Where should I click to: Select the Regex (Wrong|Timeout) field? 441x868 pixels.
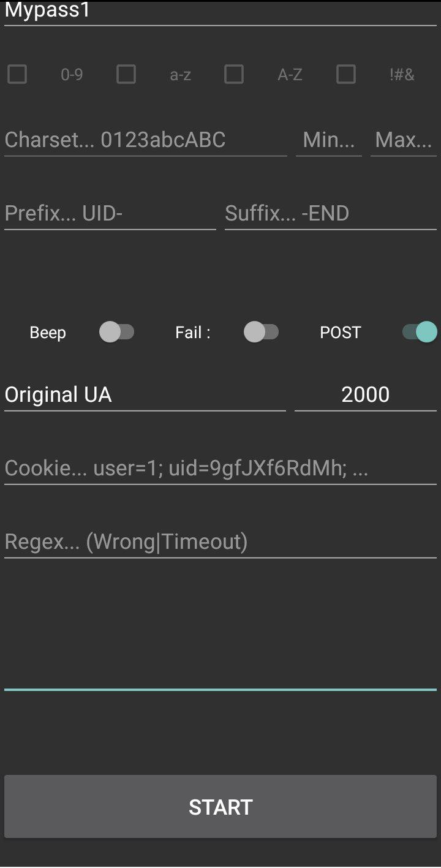click(x=221, y=542)
